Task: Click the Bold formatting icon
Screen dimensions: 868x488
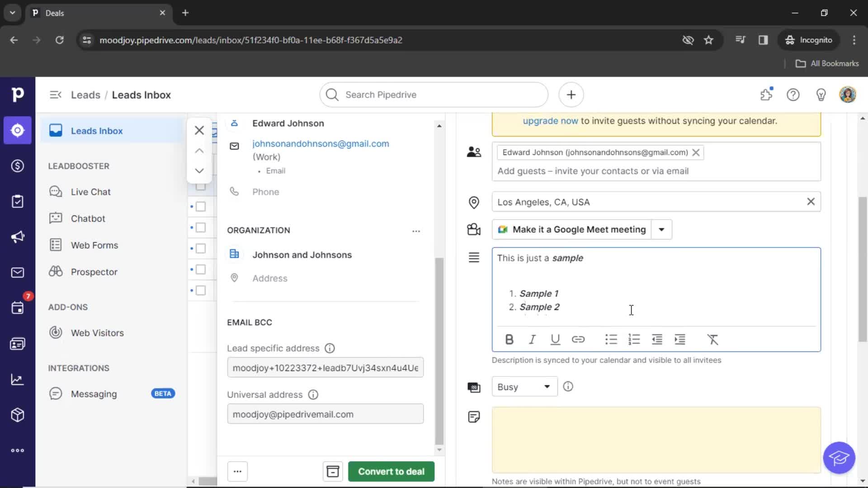Action: tap(509, 339)
